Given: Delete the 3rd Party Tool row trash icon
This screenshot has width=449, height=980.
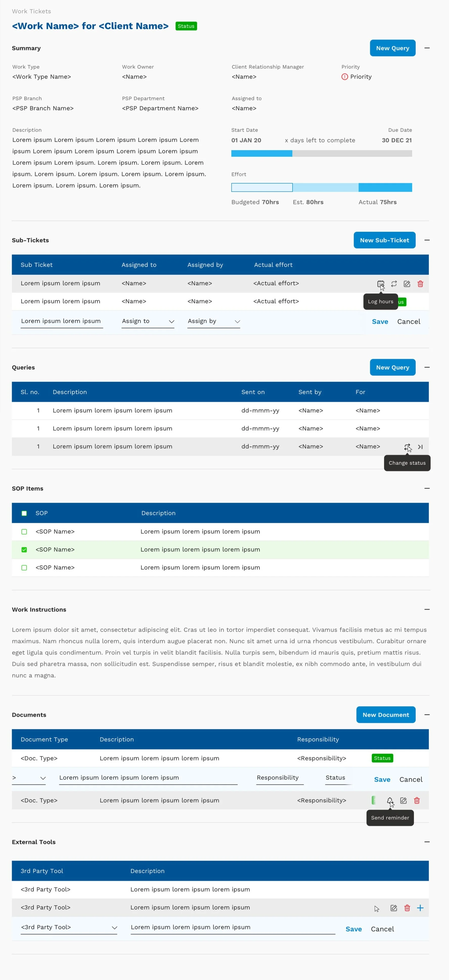Looking at the screenshot, I should point(407,908).
